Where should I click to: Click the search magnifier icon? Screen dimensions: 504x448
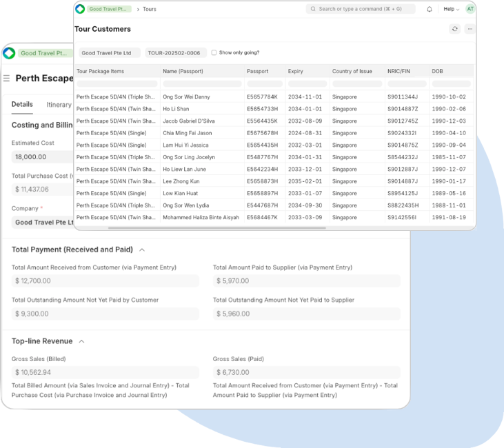(x=313, y=9)
